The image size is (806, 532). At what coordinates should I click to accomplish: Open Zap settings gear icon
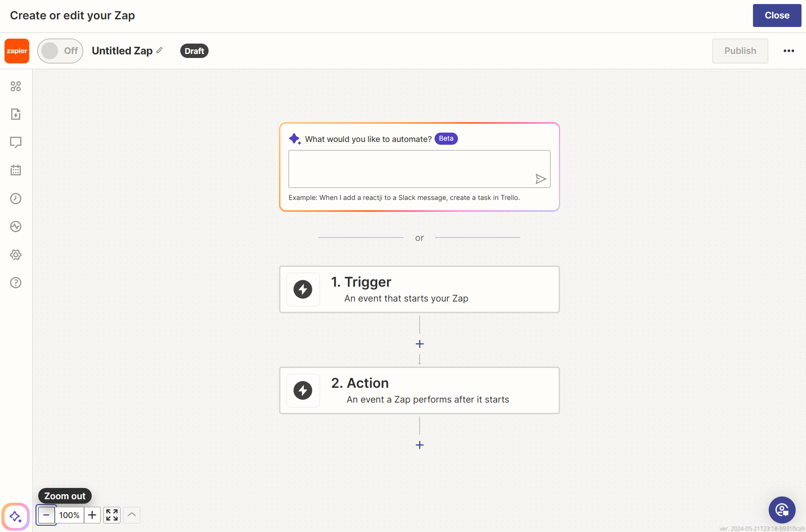tap(16, 254)
